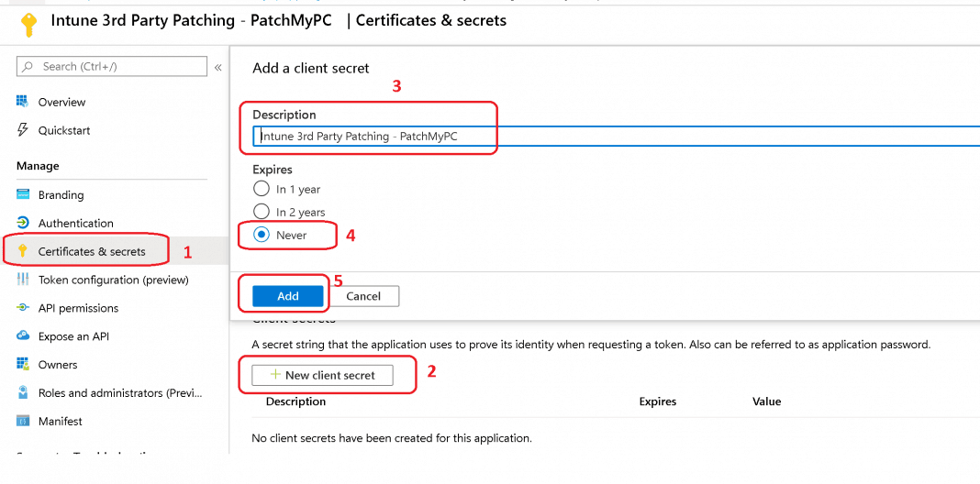Click the Token configuration sliders icon
The image size is (980, 484).
pos(23,280)
